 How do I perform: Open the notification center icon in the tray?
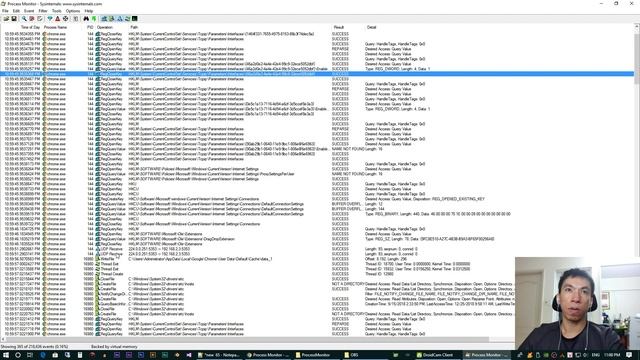[x=629, y=355]
